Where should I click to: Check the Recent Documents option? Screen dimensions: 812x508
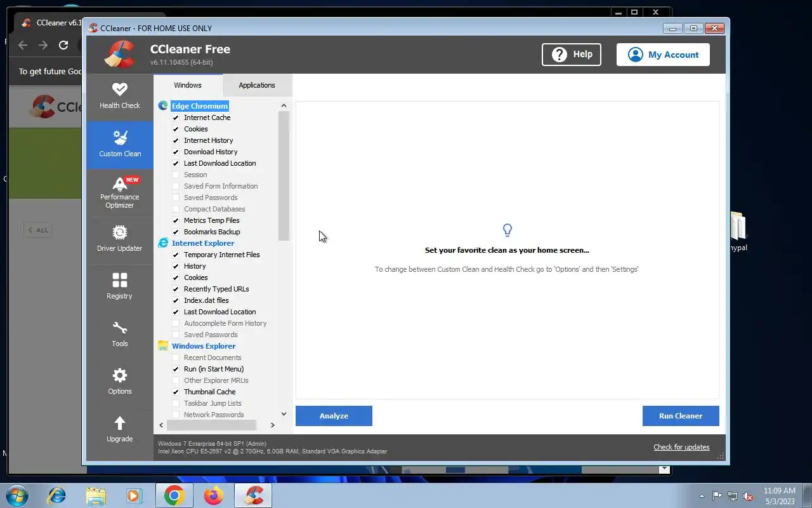click(176, 358)
